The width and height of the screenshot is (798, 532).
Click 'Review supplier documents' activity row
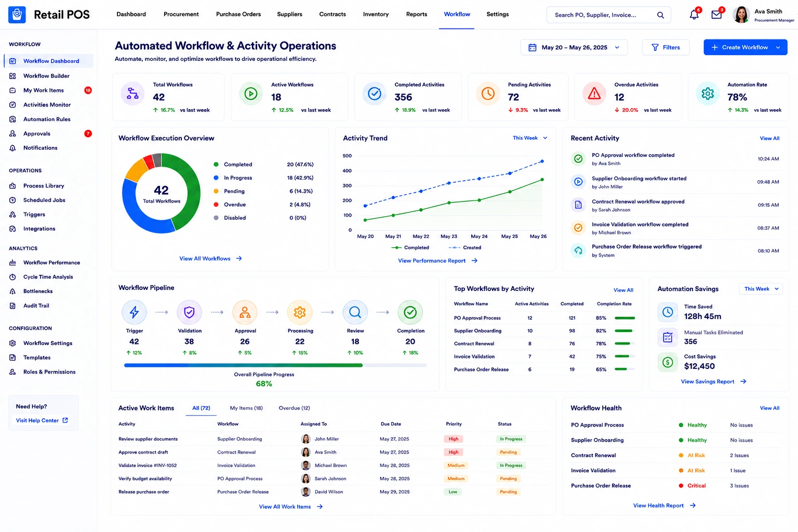(332, 439)
